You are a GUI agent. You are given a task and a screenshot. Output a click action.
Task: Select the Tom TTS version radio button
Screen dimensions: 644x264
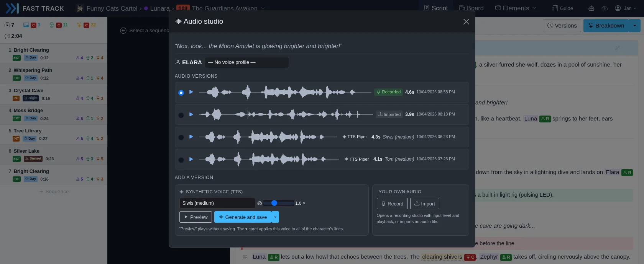tap(181, 160)
